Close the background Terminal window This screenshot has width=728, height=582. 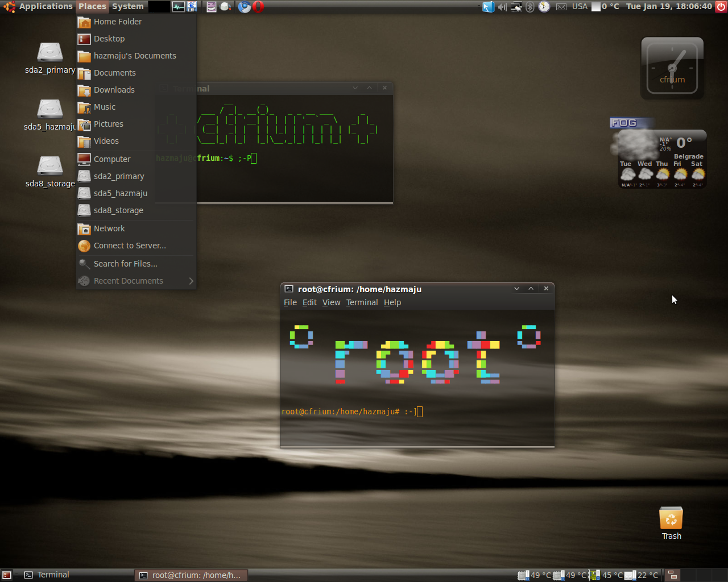point(385,88)
